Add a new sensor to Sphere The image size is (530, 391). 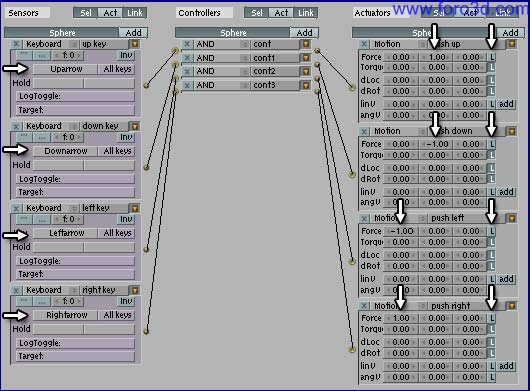(x=133, y=33)
